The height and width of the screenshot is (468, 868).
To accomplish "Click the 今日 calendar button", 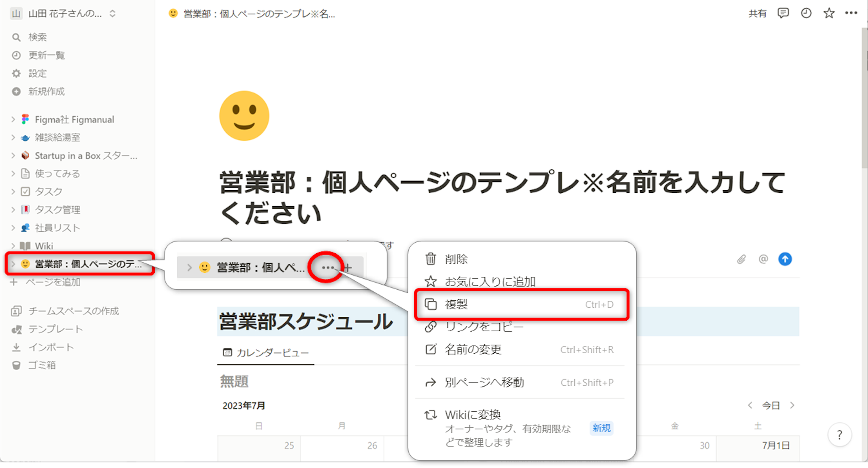I will 771,405.
